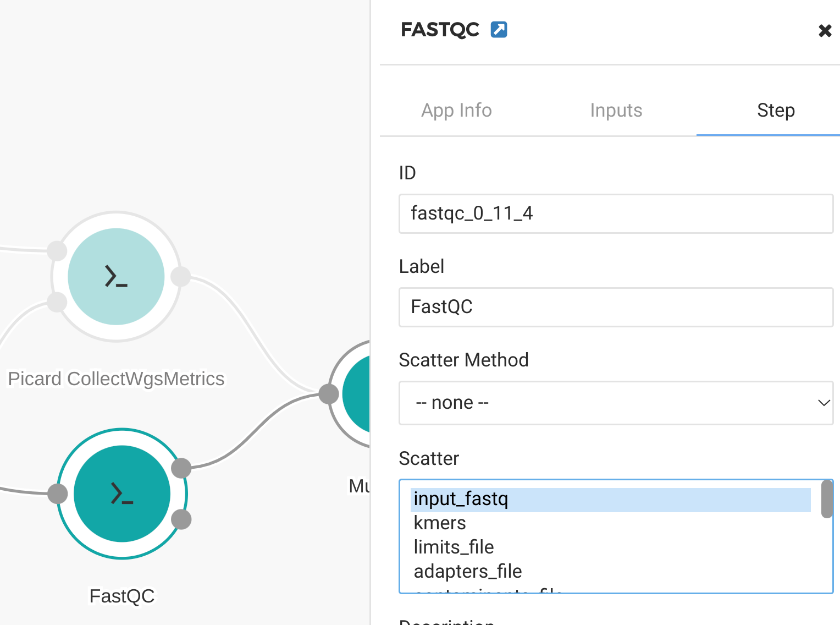The height and width of the screenshot is (625, 840).
Task: Switch to the Step tab
Action: 776,110
